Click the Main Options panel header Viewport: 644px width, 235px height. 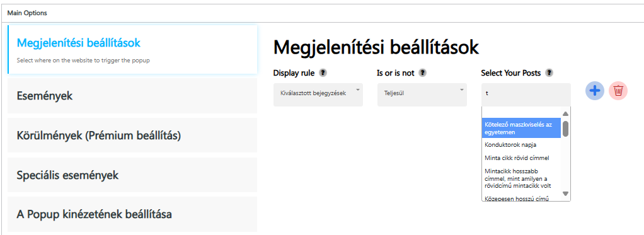pos(322,13)
